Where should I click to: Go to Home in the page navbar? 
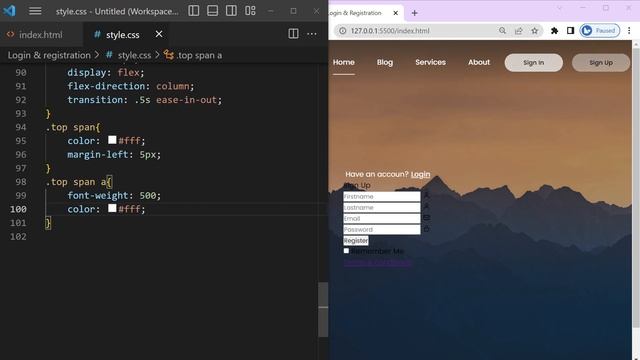pyautogui.click(x=344, y=62)
